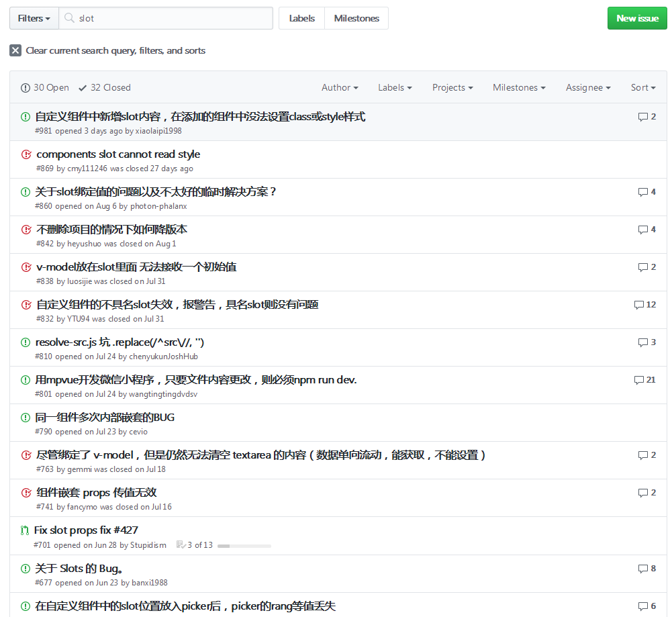
Task: Open author profile xiaolaipi1998
Action: pyautogui.click(x=158, y=131)
